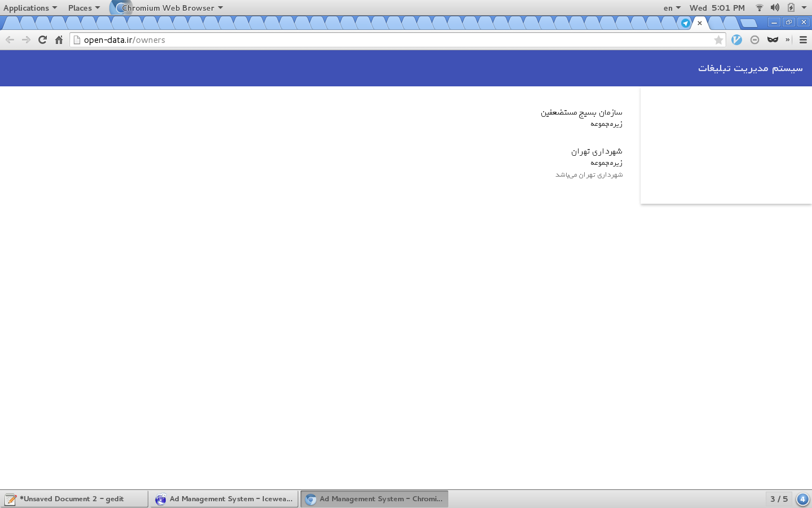Open a new browser tab

(748, 23)
